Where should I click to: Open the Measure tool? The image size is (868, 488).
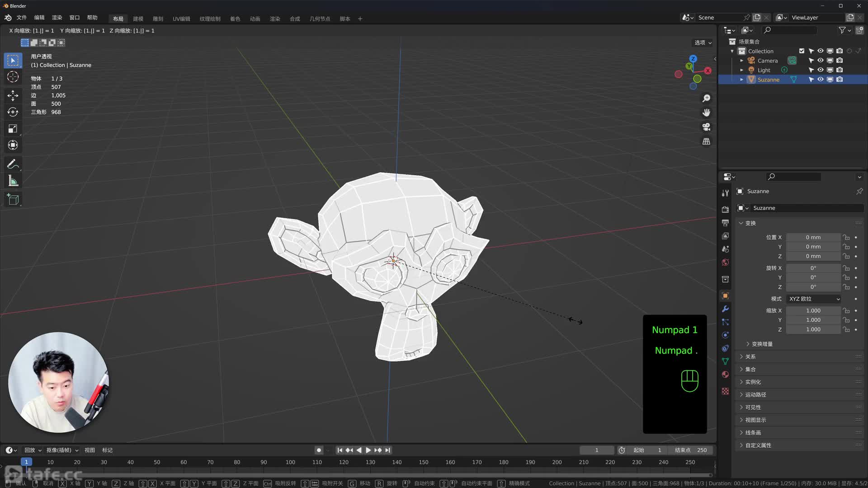[x=13, y=180]
